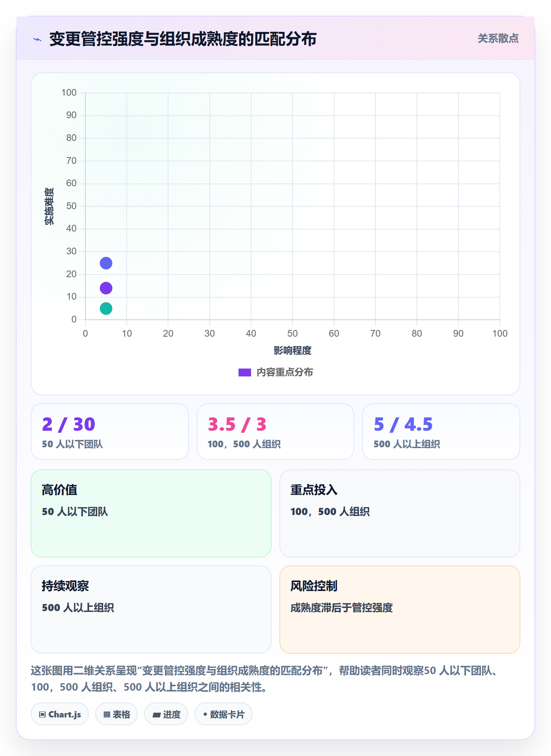Click the 表格 tag
This screenshot has width=551, height=756.
click(x=116, y=714)
